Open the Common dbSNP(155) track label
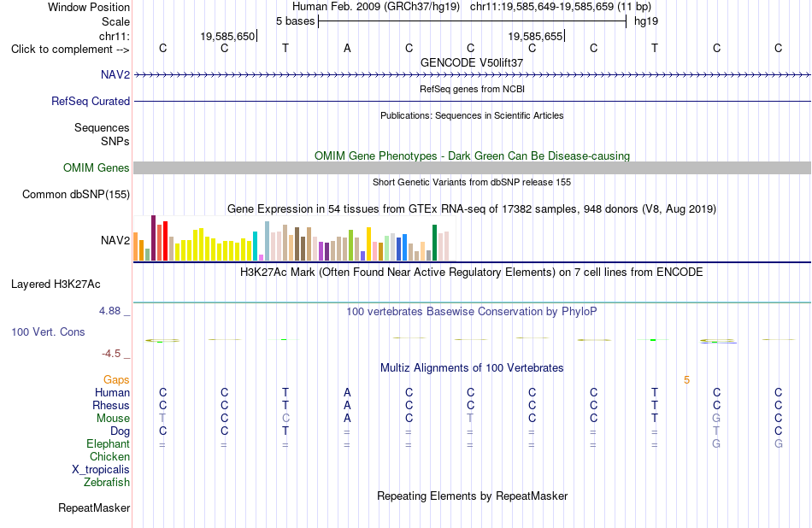 coord(76,194)
